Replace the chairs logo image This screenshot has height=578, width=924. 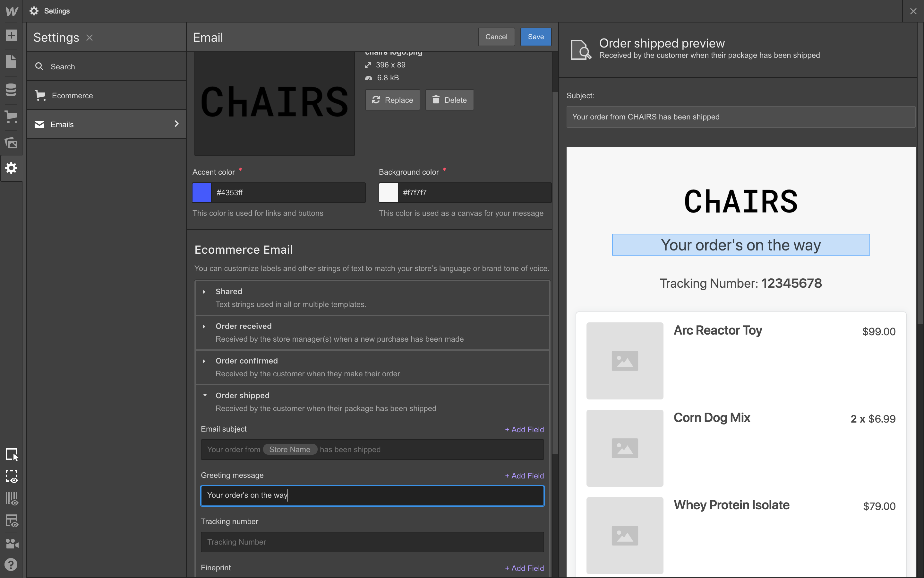(392, 100)
